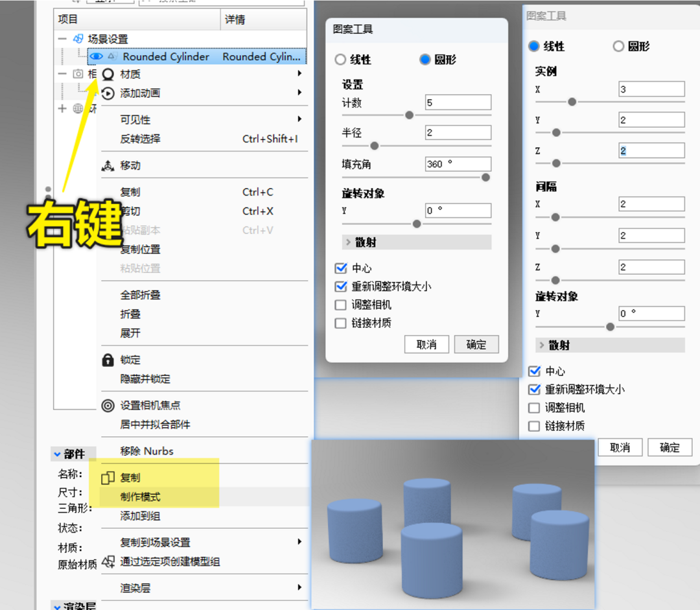The height and width of the screenshot is (610, 700).
Task: Collapse the 部件 section chevron
Action: (x=57, y=454)
